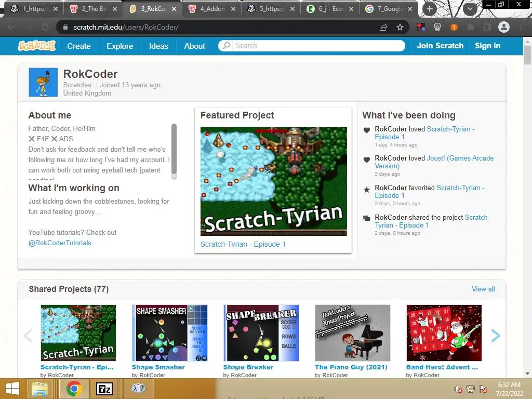Open a new browser tab
Screen dimensions: 532x399
tap(430, 9)
